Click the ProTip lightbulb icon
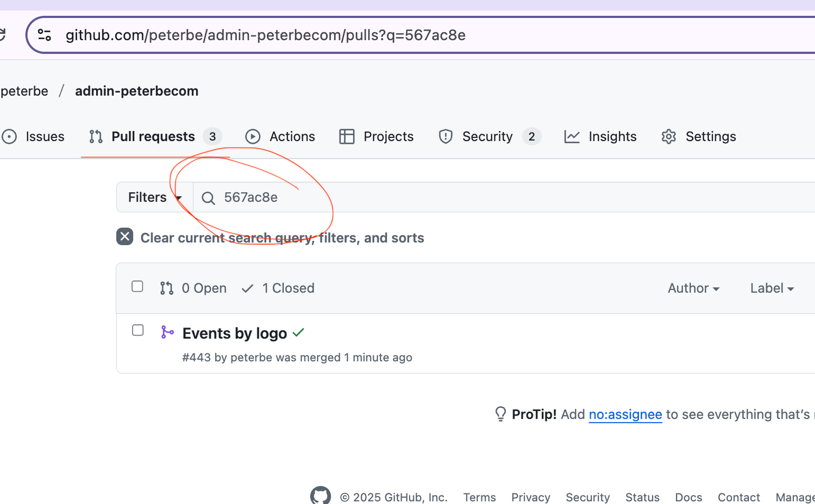The height and width of the screenshot is (504, 815). pyautogui.click(x=500, y=414)
